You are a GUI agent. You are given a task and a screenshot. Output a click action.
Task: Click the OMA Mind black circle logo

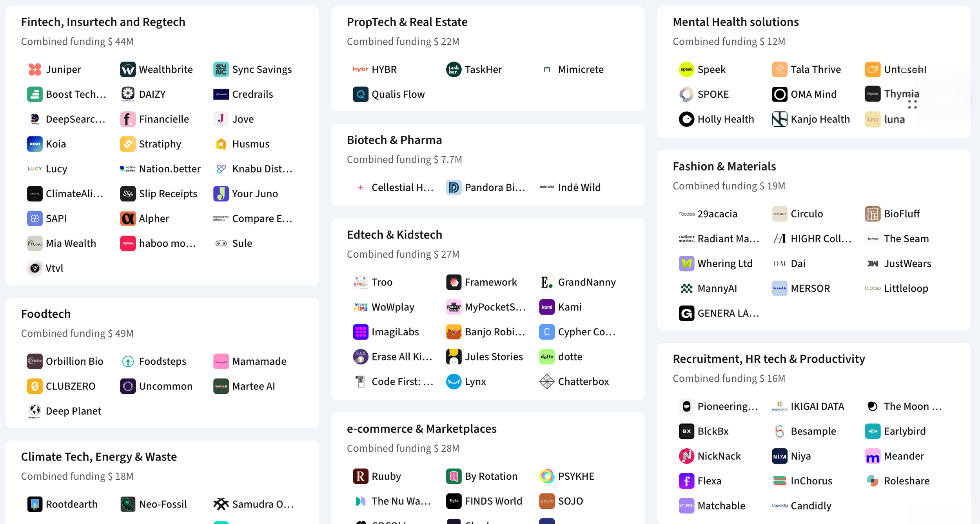780,94
